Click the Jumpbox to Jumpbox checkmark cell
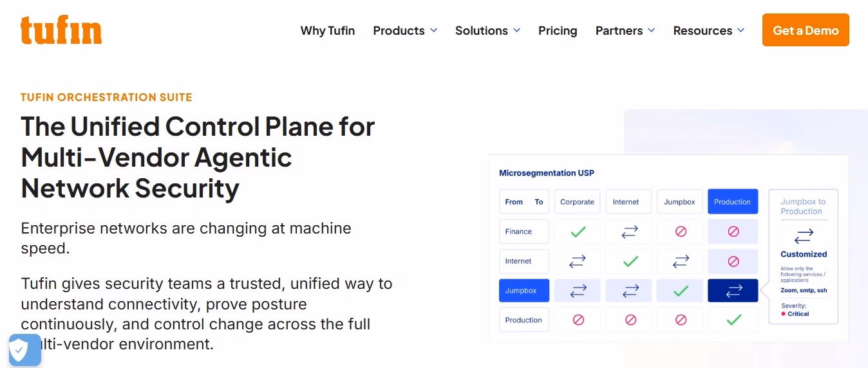 [x=681, y=291]
